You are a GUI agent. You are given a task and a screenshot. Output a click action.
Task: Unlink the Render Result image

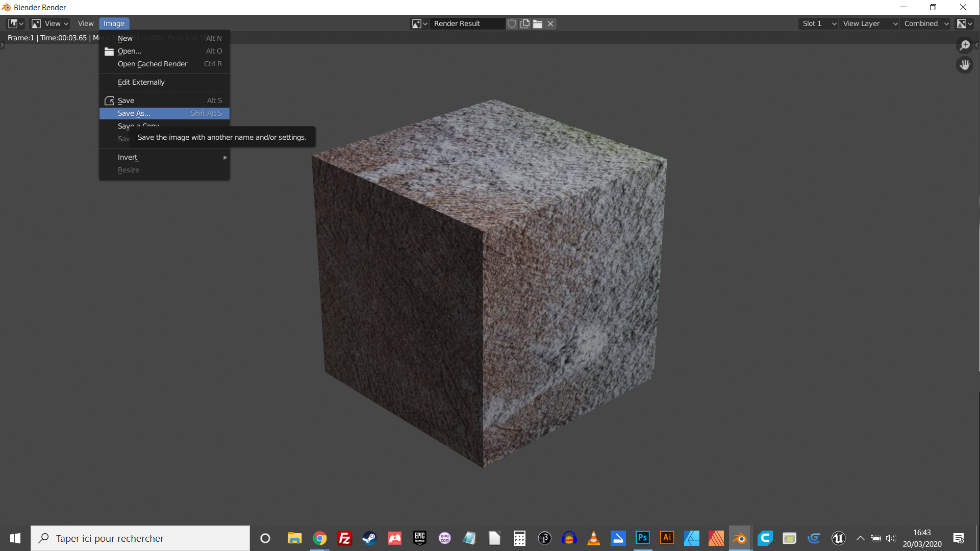coord(550,23)
